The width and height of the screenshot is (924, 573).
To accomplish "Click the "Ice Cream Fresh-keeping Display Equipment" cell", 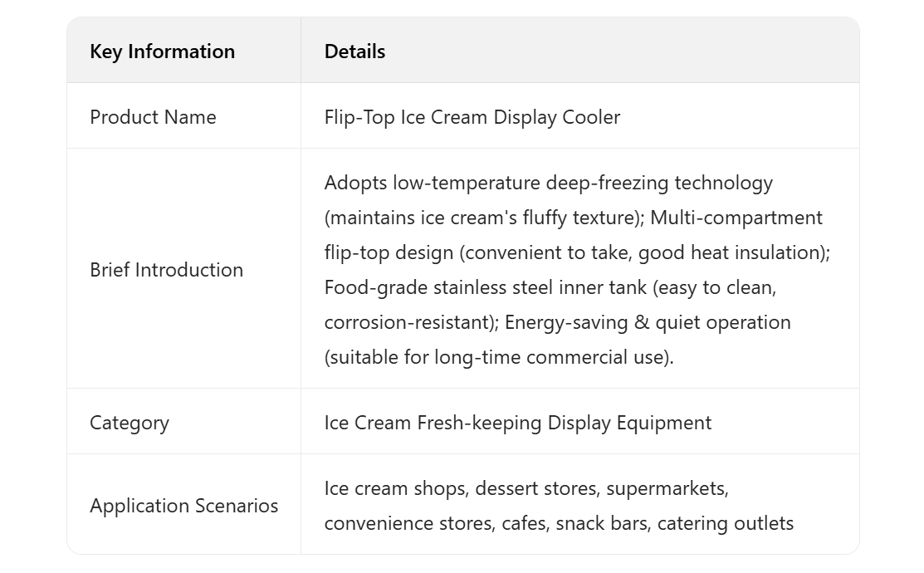I will 517,423.
